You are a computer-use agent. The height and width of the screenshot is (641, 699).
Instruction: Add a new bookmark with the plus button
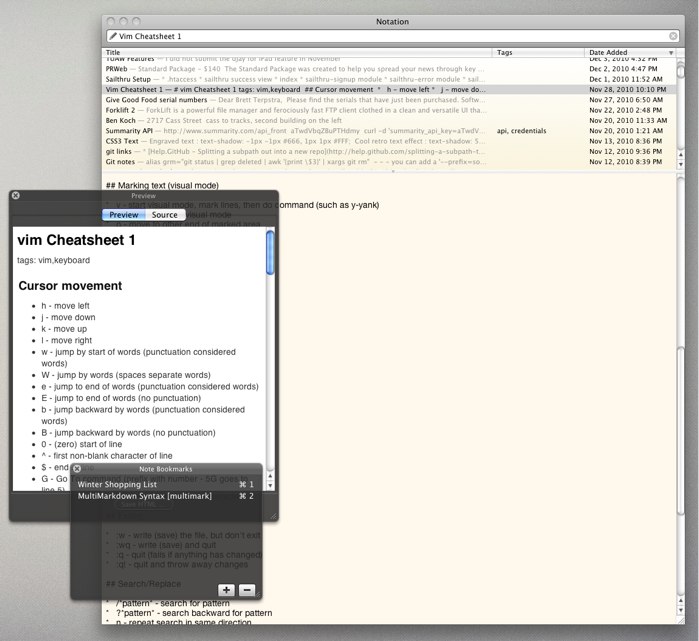[x=226, y=590]
